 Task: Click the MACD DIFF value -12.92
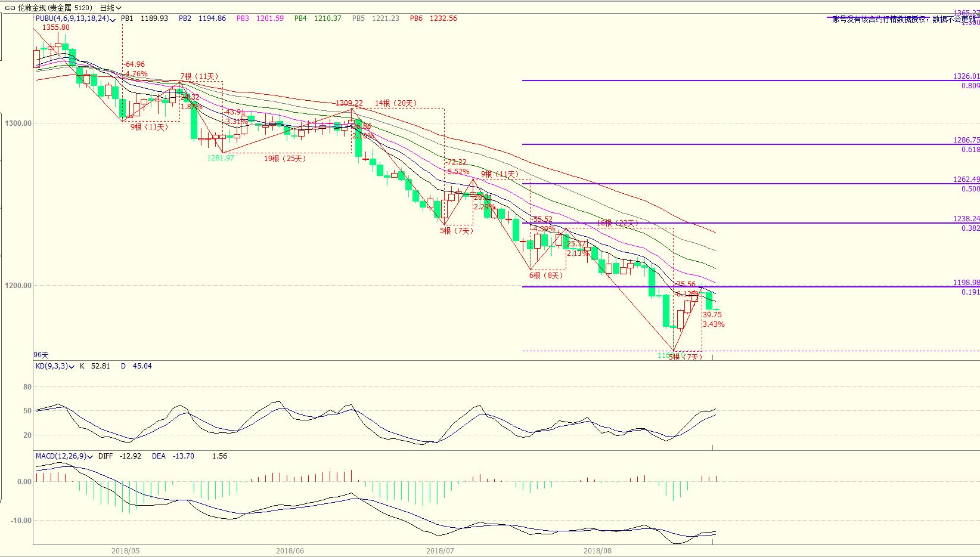tap(131, 456)
